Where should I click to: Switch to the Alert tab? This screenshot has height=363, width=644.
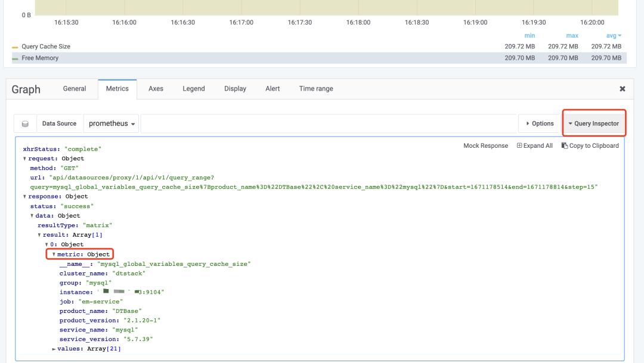(273, 89)
